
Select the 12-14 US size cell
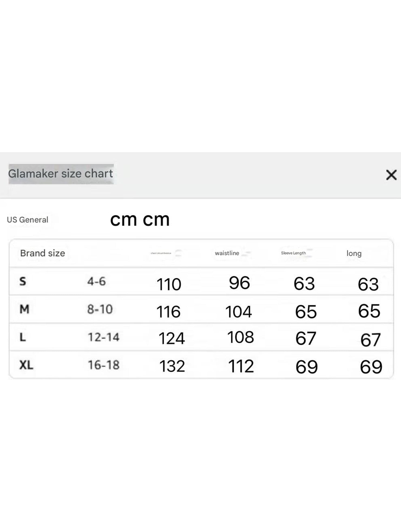click(x=104, y=337)
